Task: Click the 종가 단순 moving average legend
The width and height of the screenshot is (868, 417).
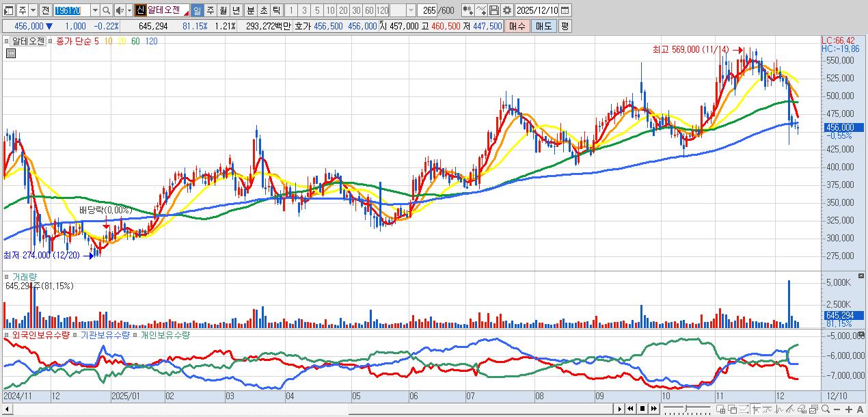Action: (72, 41)
